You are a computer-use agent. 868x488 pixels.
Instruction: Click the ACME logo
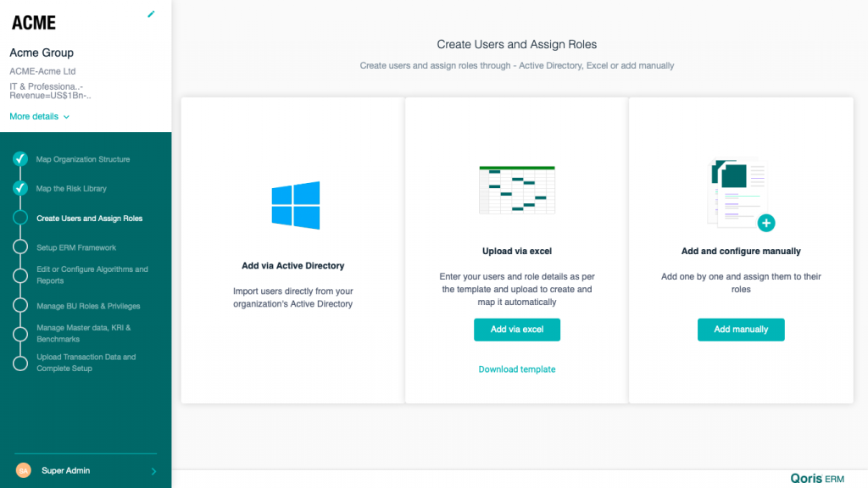34,23
